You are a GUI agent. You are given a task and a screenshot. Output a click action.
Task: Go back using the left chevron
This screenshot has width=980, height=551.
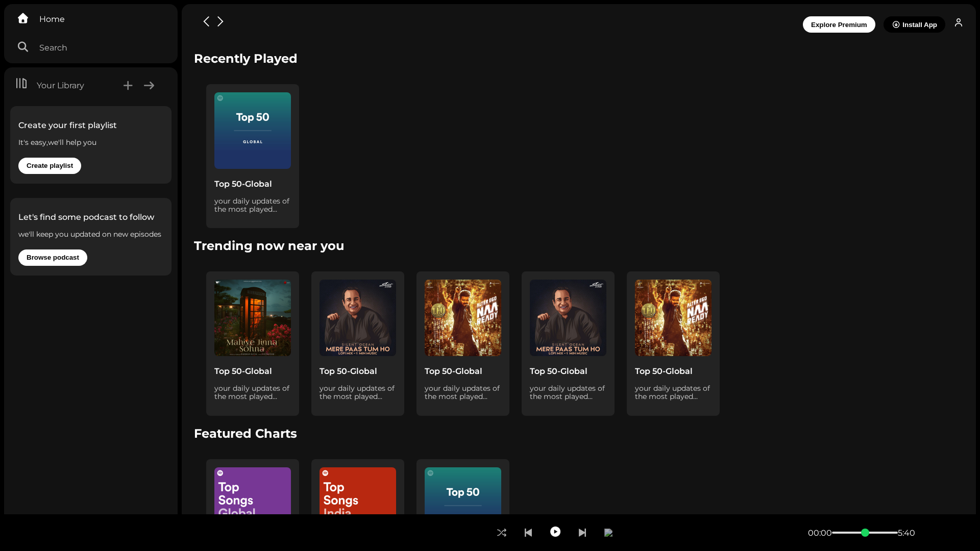[x=206, y=21]
